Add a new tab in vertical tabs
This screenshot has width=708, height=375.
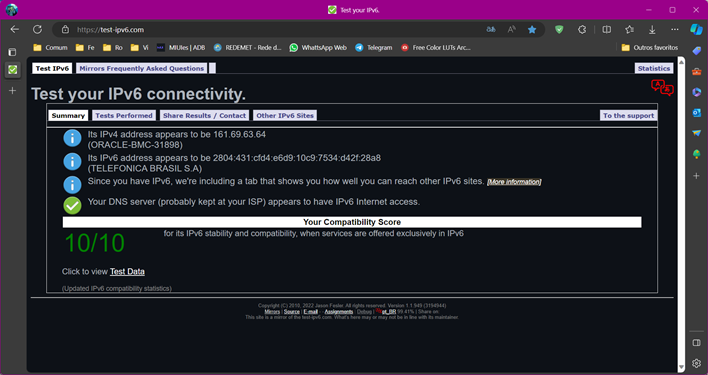click(x=12, y=91)
